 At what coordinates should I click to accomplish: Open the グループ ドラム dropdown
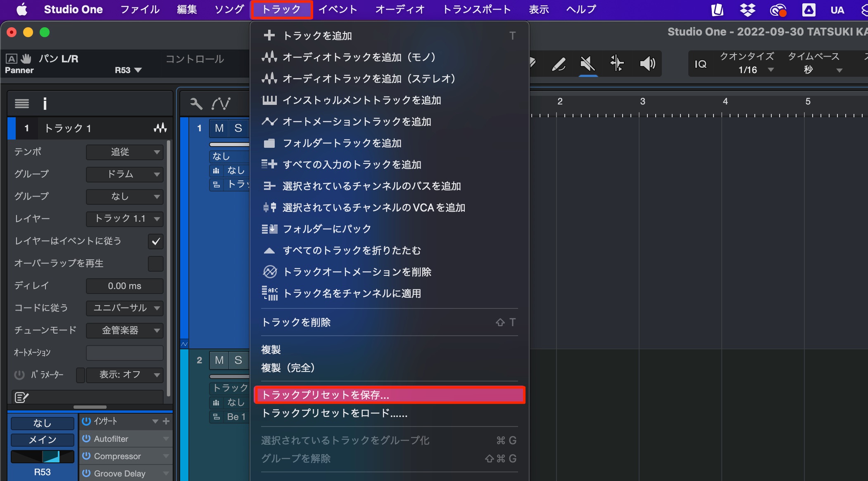click(125, 174)
